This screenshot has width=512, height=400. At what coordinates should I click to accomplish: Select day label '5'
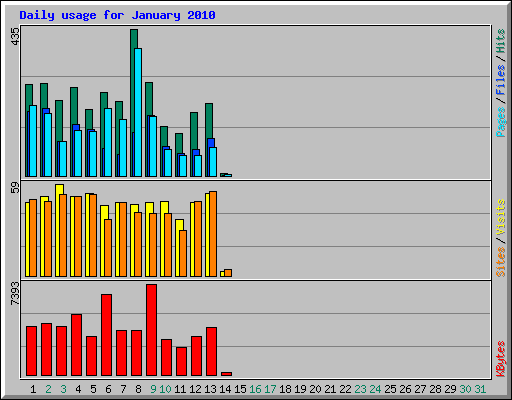pos(93,389)
